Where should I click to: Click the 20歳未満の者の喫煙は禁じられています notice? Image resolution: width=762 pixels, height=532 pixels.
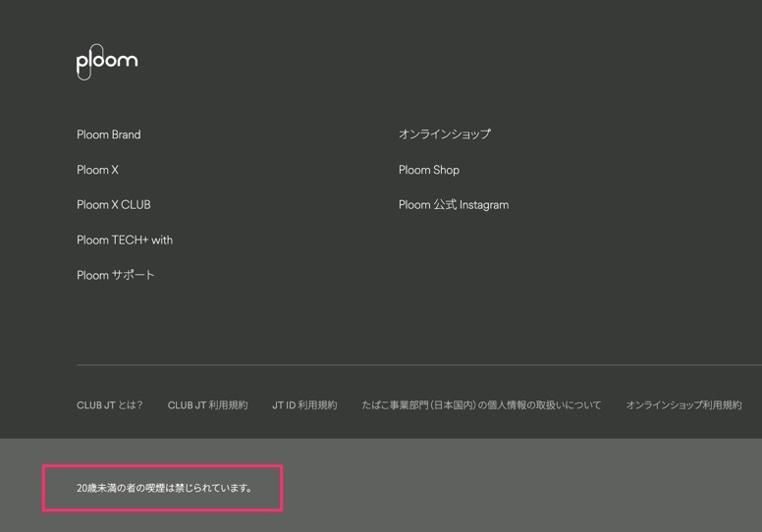click(x=164, y=488)
